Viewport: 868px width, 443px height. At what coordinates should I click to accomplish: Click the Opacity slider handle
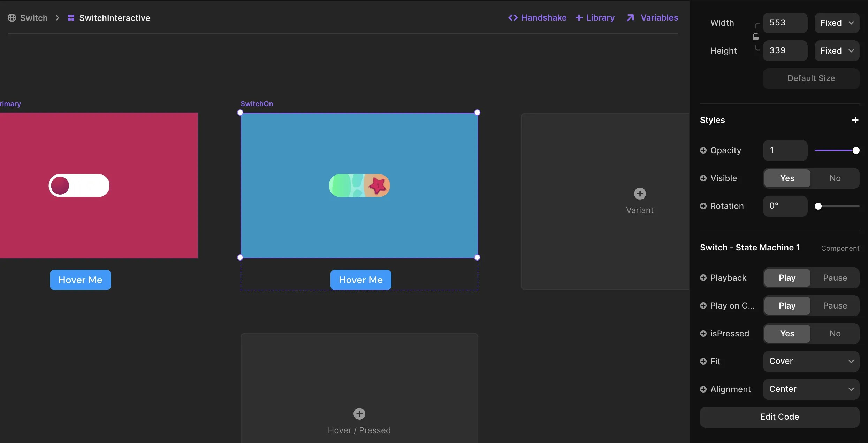click(856, 150)
